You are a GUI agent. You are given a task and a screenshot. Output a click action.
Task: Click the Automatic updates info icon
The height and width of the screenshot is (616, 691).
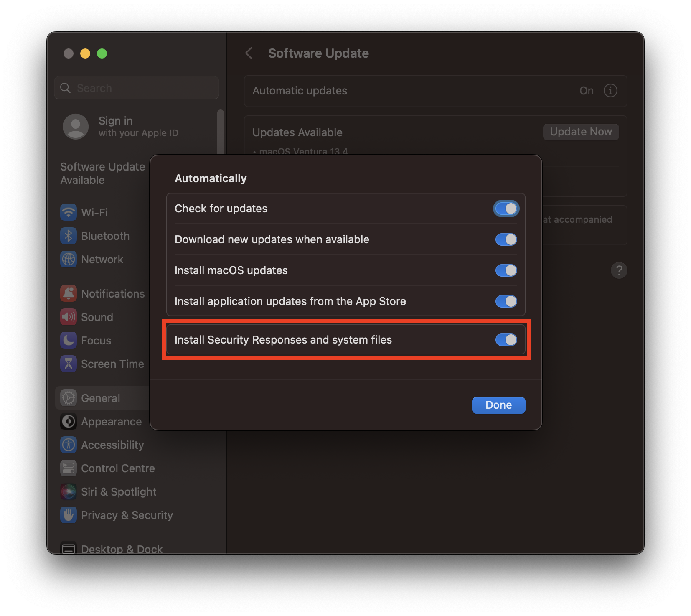610,91
